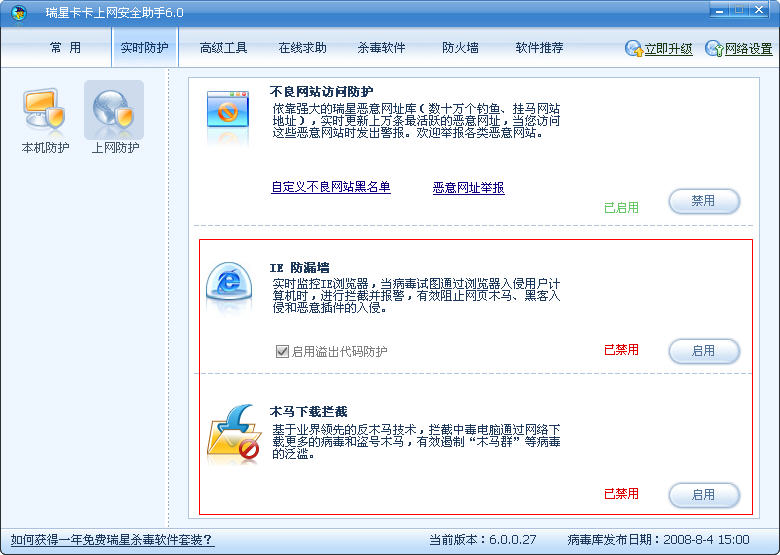The height and width of the screenshot is (555, 780).
Task: Enable 木马下载拦截 with 启用 button
Action: click(x=704, y=495)
